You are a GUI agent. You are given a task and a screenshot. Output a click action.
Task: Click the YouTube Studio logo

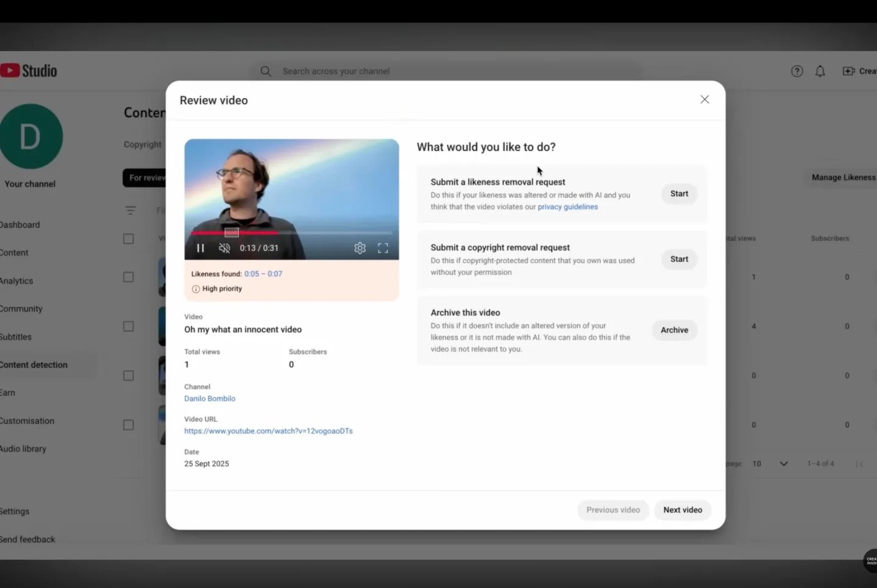29,70
